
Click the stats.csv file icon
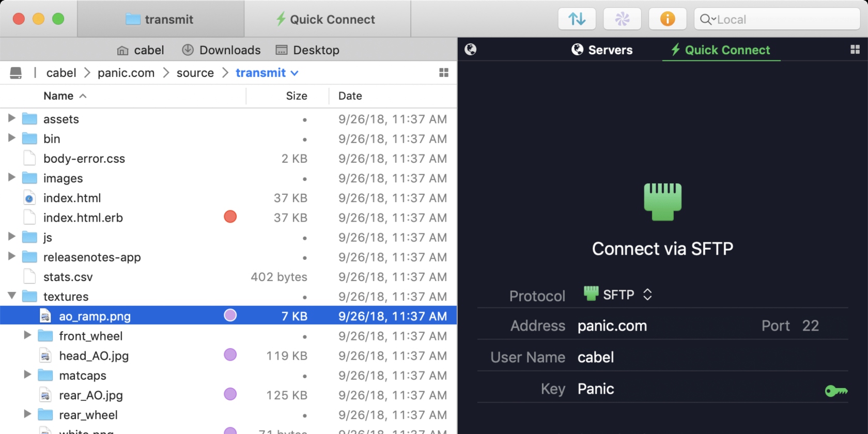29,276
